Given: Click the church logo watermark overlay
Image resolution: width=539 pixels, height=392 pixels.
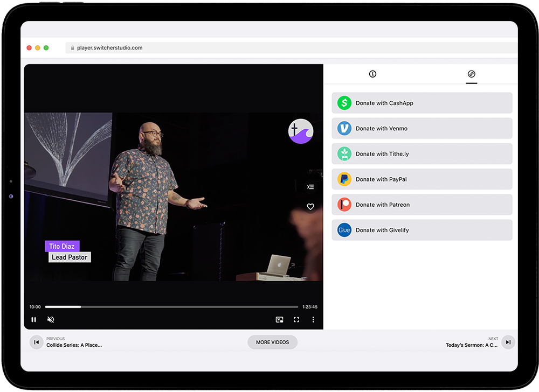Looking at the screenshot, I should coord(300,131).
